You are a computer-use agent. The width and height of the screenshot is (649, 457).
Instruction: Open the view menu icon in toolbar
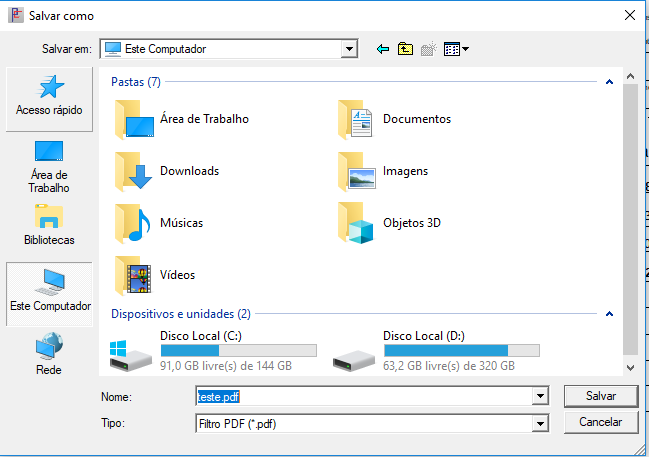coord(456,49)
